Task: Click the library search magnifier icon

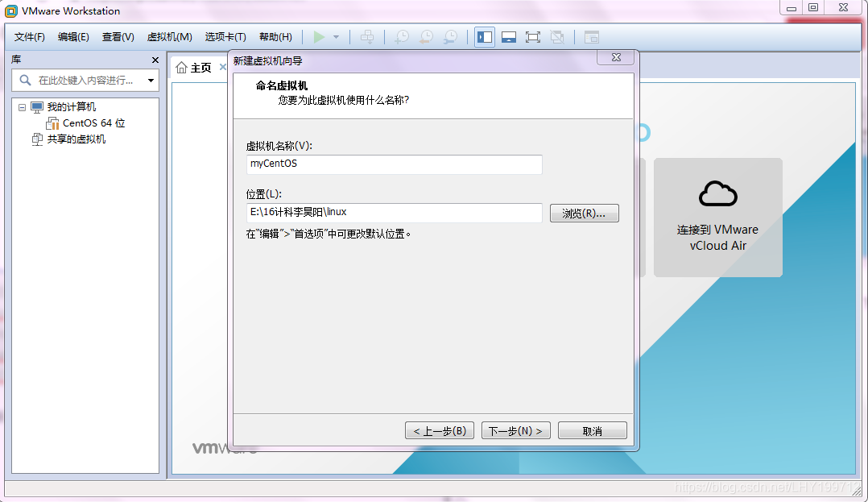Action: [25, 81]
